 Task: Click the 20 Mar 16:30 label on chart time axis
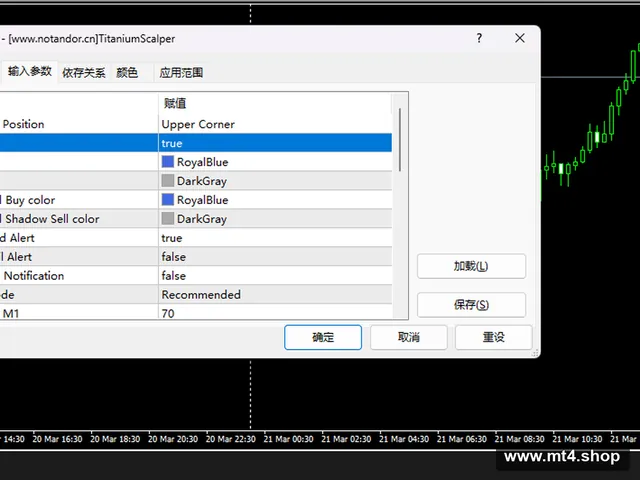coord(57,439)
